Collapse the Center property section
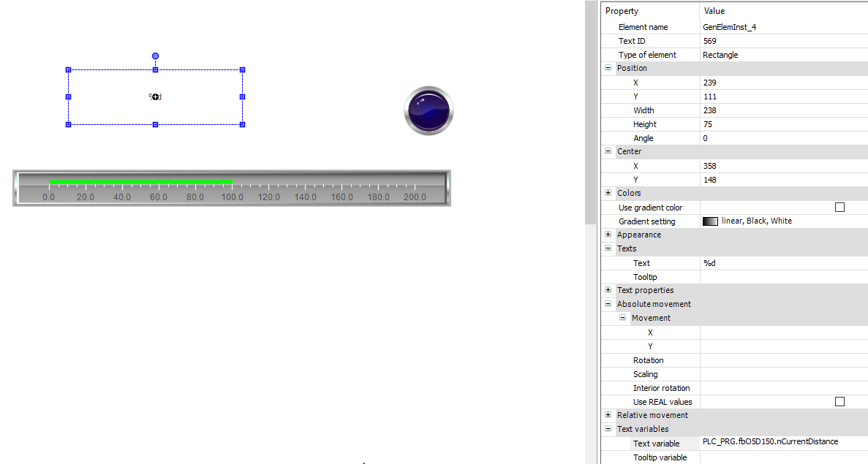 pyautogui.click(x=608, y=151)
